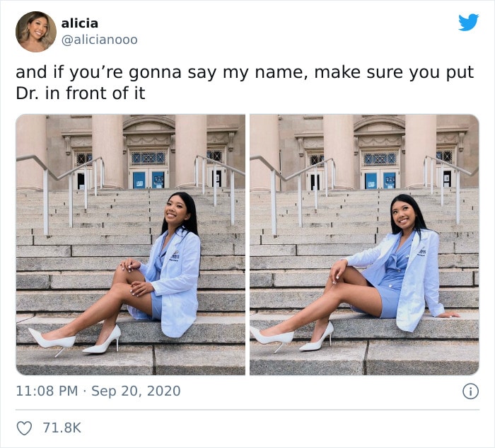Click white heels in the right photo
The image size is (495, 448).
291,338
